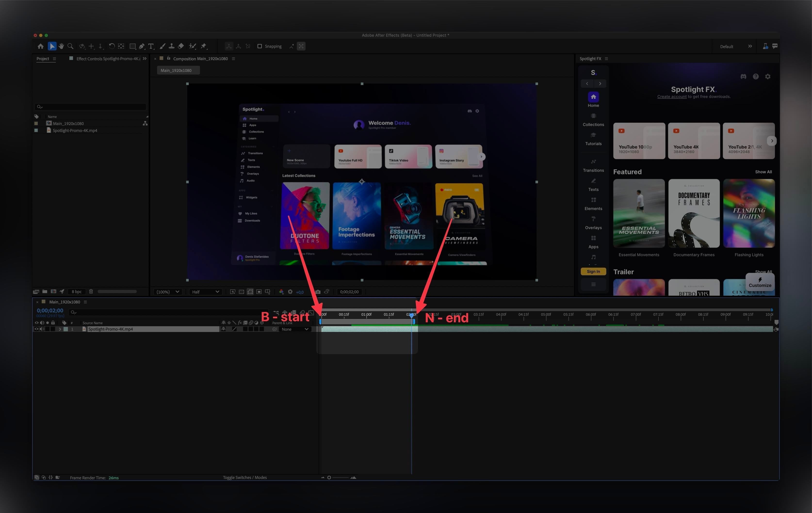Select the Pen tool
The height and width of the screenshot is (513, 812).
point(142,46)
